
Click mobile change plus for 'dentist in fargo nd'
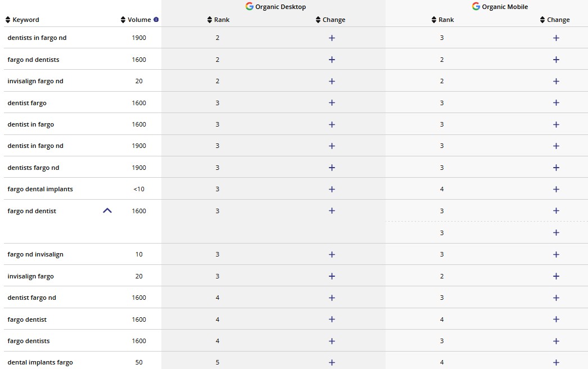[x=556, y=146]
